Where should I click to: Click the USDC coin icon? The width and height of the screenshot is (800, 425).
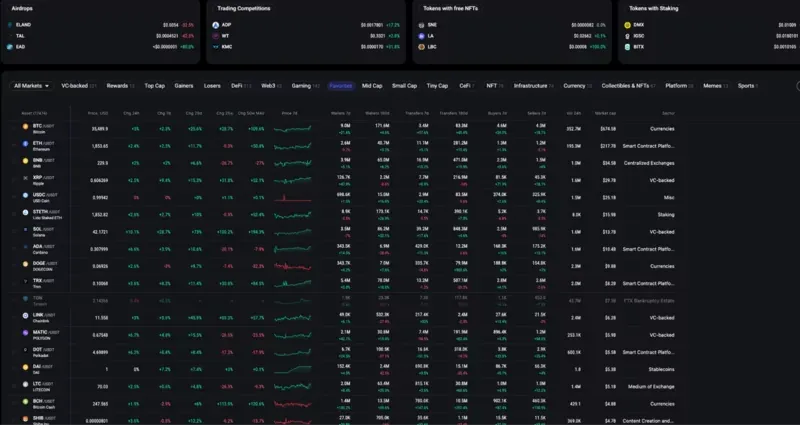pyautogui.click(x=26, y=195)
